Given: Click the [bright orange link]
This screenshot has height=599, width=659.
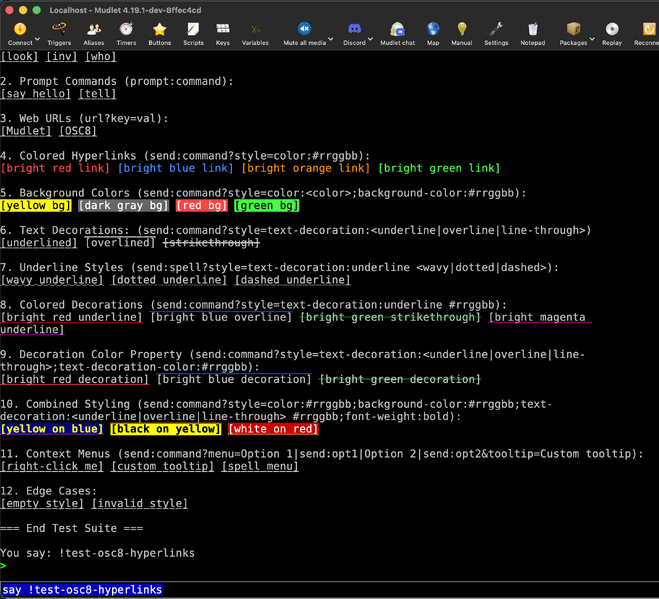Looking at the screenshot, I should point(306,168).
